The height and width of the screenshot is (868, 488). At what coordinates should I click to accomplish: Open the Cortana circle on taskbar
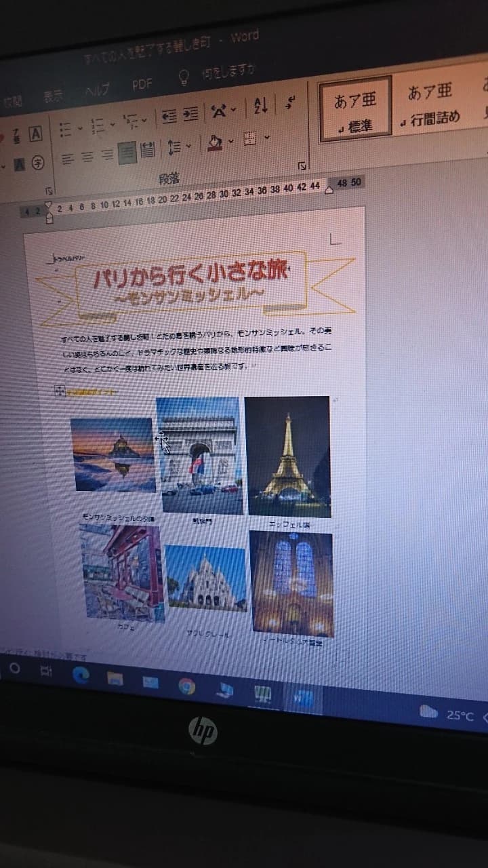click(x=14, y=668)
